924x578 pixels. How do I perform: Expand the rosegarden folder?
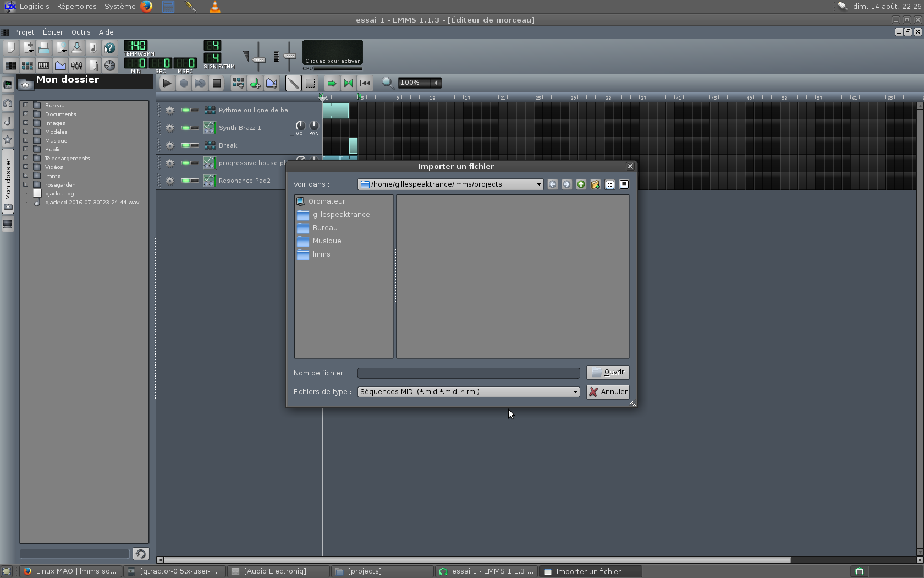[25, 184]
